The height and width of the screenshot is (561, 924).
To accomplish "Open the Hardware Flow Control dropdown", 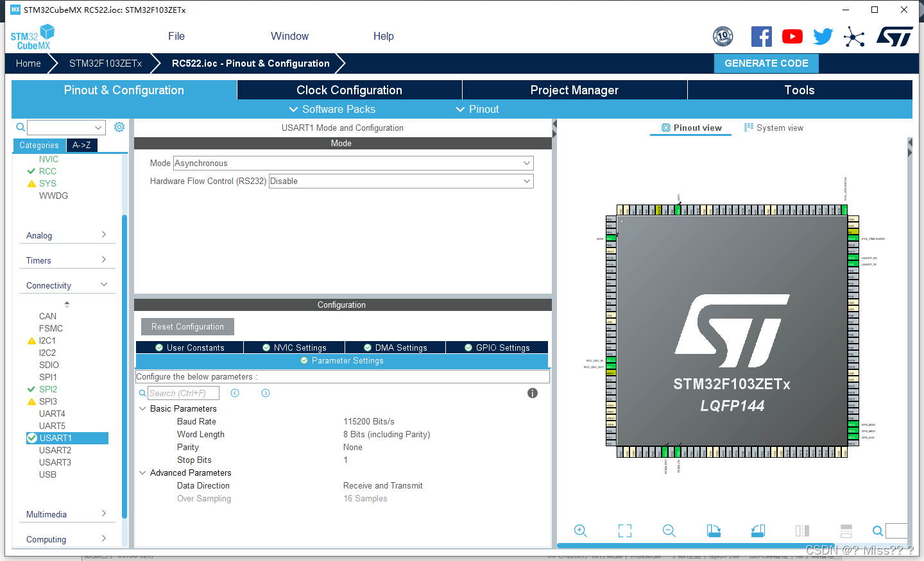I will click(x=401, y=181).
